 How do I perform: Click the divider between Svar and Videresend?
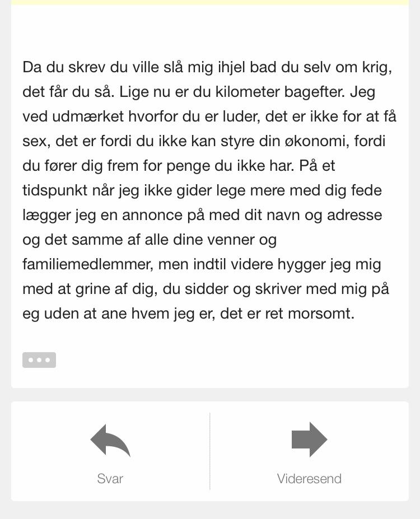pyautogui.click(x=210, y=451)
